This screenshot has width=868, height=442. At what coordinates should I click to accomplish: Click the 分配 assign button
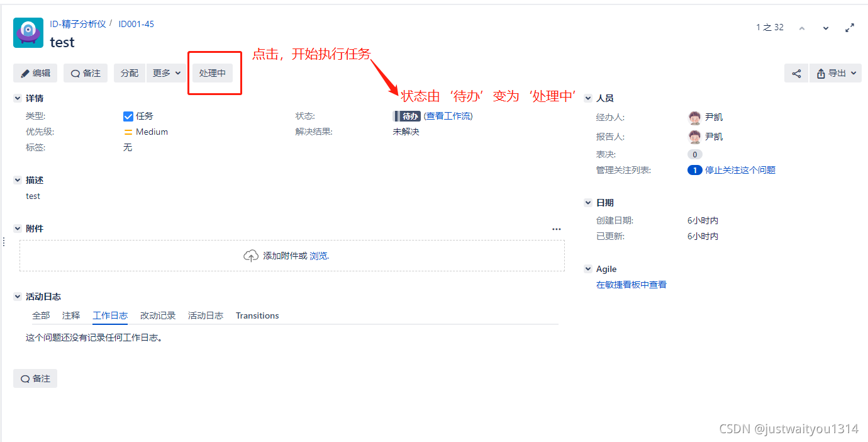pos(130,73)
